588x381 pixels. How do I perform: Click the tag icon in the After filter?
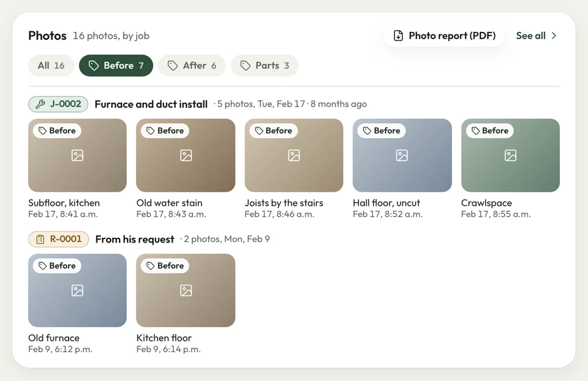173,66
